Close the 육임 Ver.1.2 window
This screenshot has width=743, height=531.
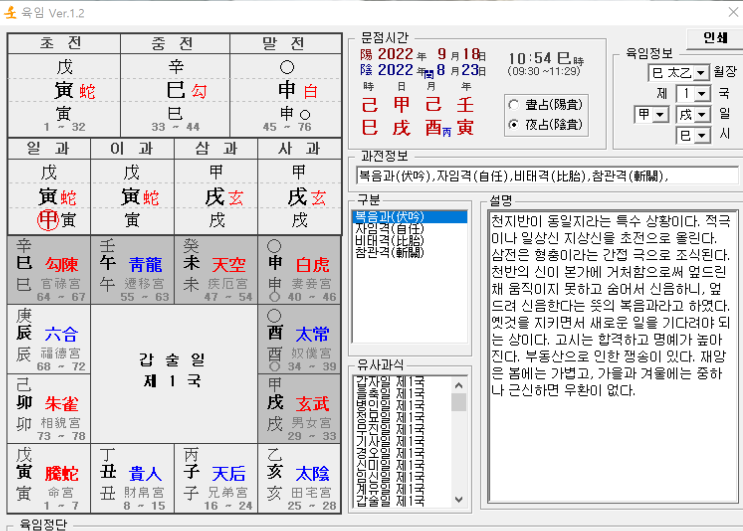tap(733, 12)
